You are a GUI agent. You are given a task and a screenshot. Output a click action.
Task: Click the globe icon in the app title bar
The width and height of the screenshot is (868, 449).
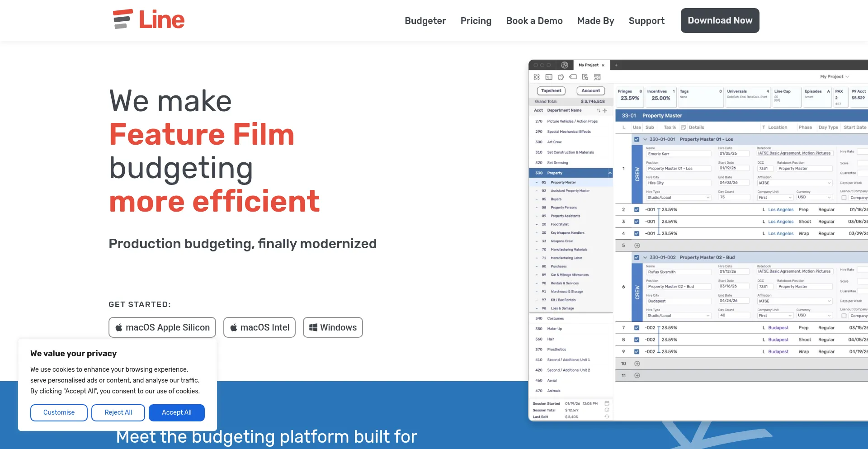(x=565, y=65)
